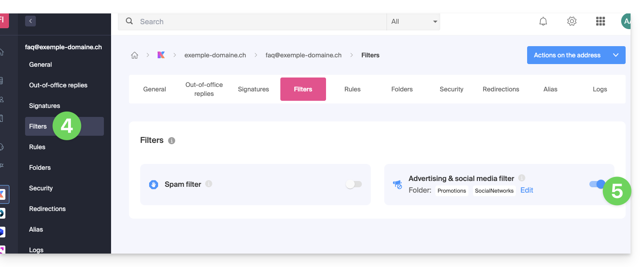This screenshot has height=267, width=644.
Task: Go to exemple-domaine.ch breadcrumb link
Action: tap(215, 55)
